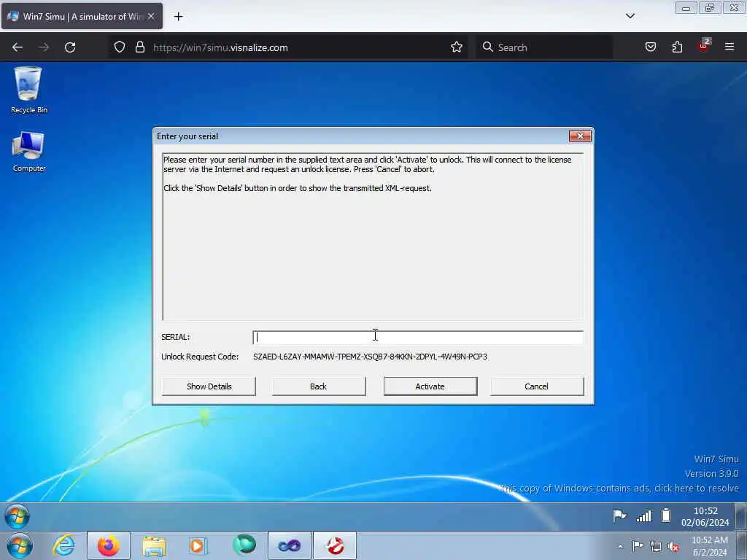The height and width of the screenshot is (560, 747).
Task: Click the SERIAL text input field
Action: (418, 337)
